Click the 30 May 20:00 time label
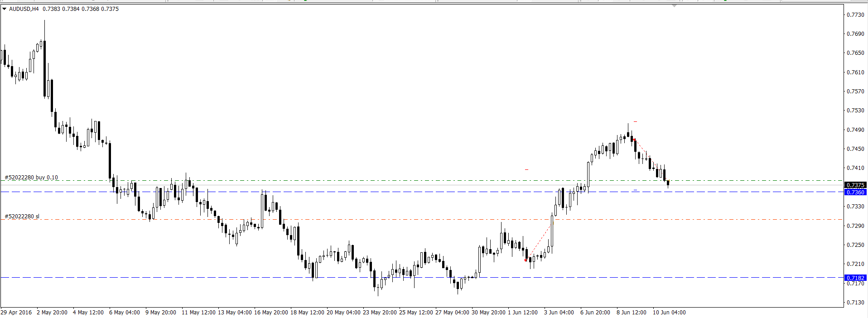 (x=488, y=312)
